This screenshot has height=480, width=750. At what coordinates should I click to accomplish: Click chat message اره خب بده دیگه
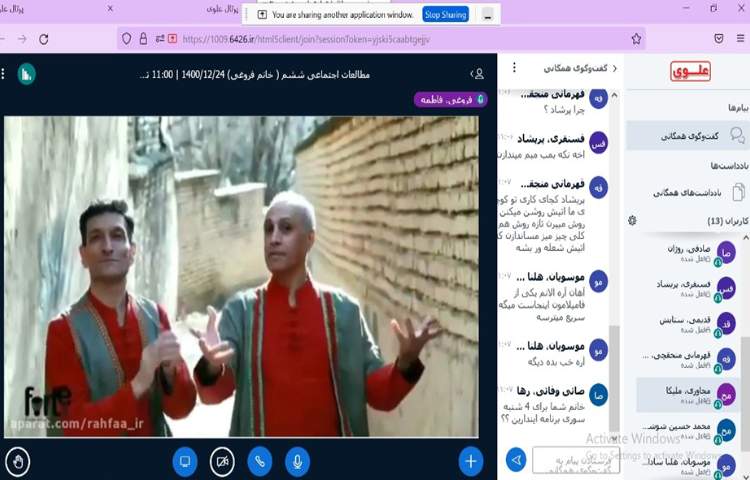coord(556,361)
